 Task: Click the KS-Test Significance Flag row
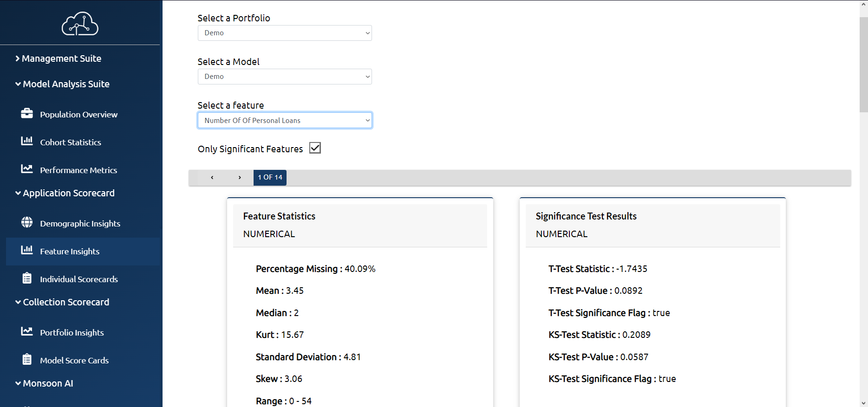pos(612,379)
